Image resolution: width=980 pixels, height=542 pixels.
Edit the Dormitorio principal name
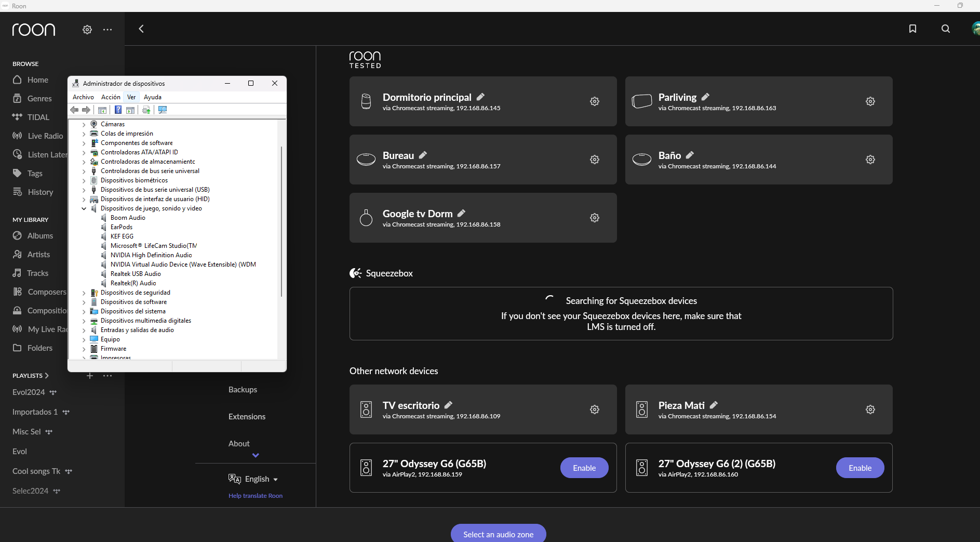(x=481, y=97)
